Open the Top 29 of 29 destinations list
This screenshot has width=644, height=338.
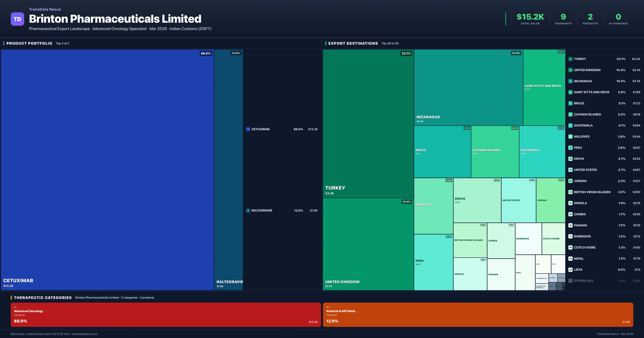(x=390, y=43)
